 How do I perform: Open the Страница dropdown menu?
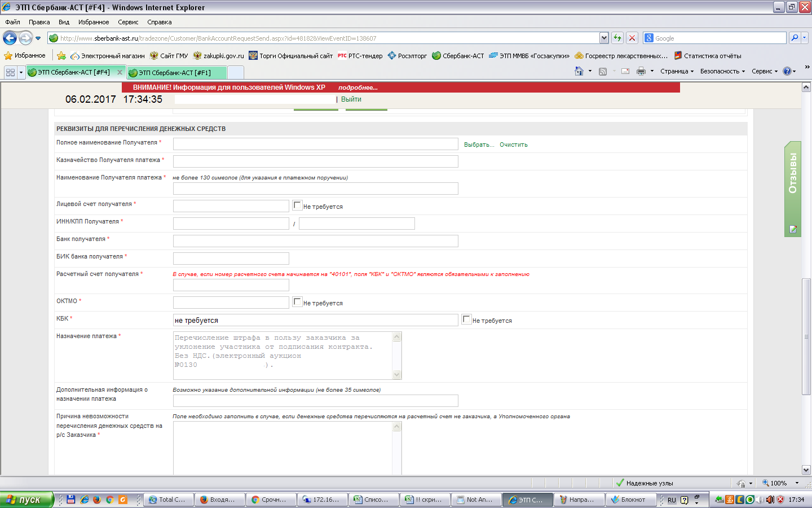click(677, 71)
